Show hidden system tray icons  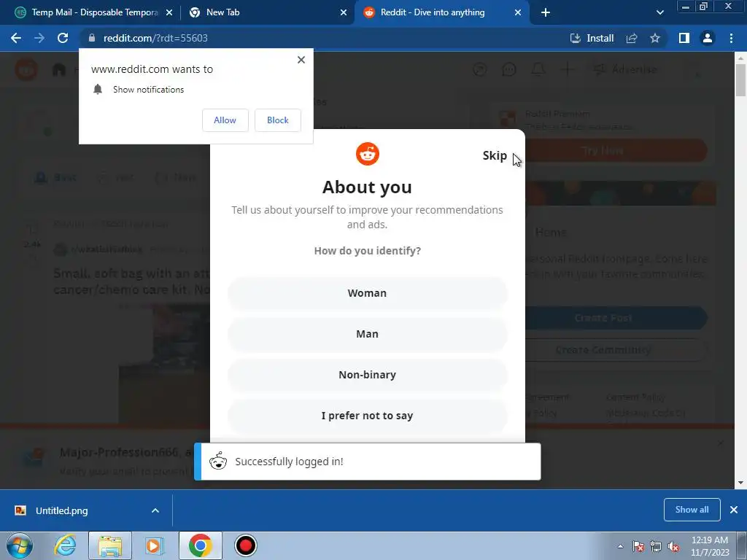pyautogui.click(x=620, y=546)
